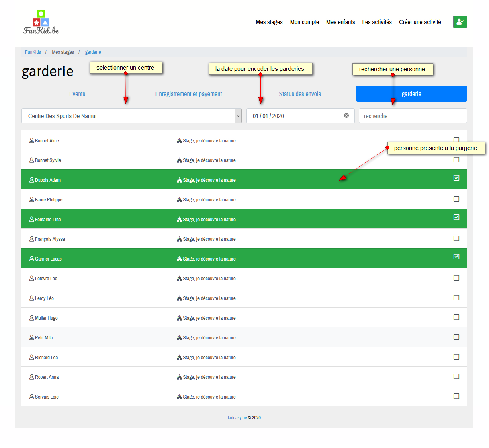This screenshot has height=448, width=489.
Task: Uncheck Fontaine Lina's presence checkbox
Action: (456, 217)
